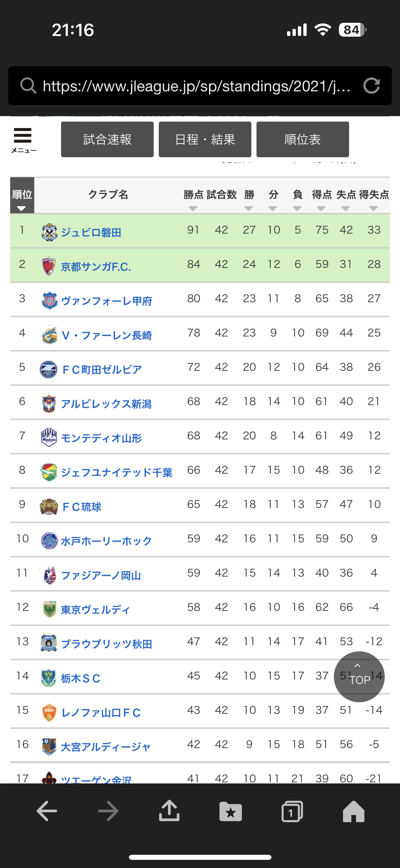Sort table by 得点 column arrow
This screenshot has height=868, width=400.
click(321, 208)
